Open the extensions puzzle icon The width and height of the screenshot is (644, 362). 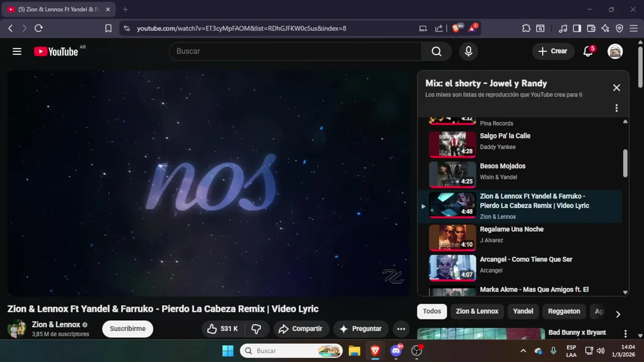click(526, 28)
